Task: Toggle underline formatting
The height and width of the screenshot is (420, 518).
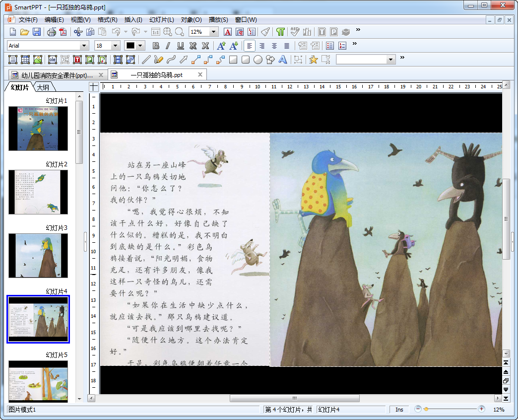Action: [181, 46]
